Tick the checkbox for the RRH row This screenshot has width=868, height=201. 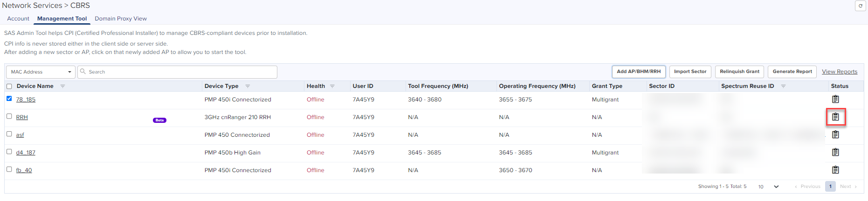(9, 116)
